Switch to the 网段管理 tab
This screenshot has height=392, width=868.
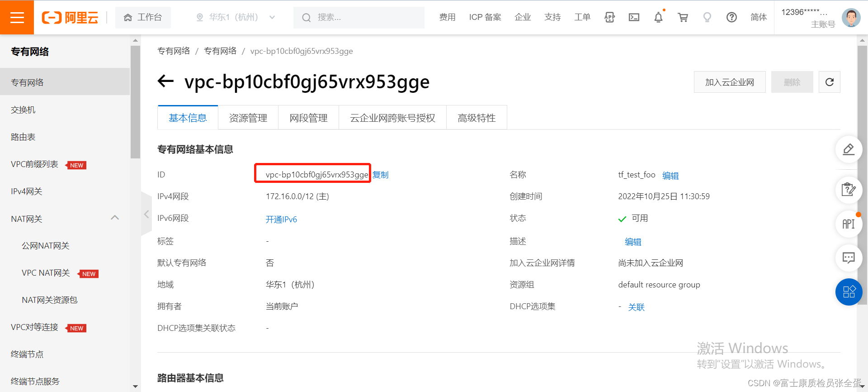(308, 118)
